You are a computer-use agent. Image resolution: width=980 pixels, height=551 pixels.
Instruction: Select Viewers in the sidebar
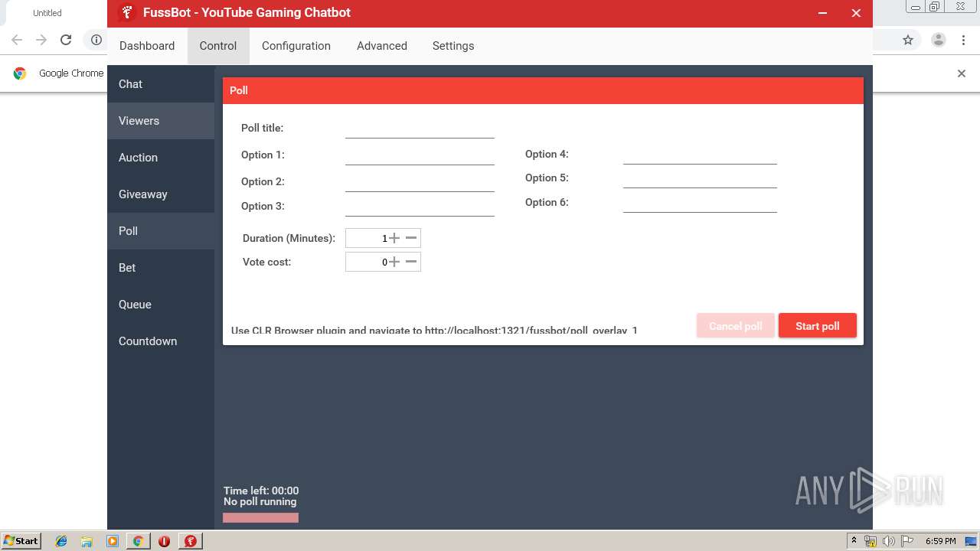pos(161,121)
